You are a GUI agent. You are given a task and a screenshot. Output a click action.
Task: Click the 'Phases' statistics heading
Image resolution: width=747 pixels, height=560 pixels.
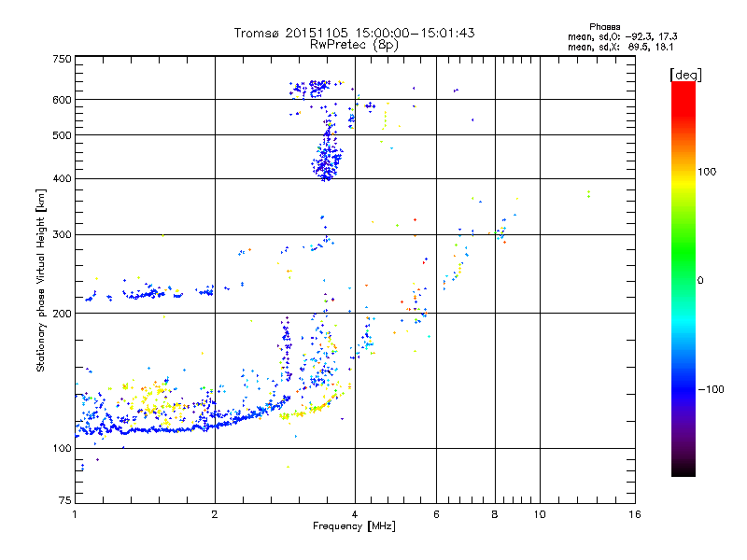point(604,27)
